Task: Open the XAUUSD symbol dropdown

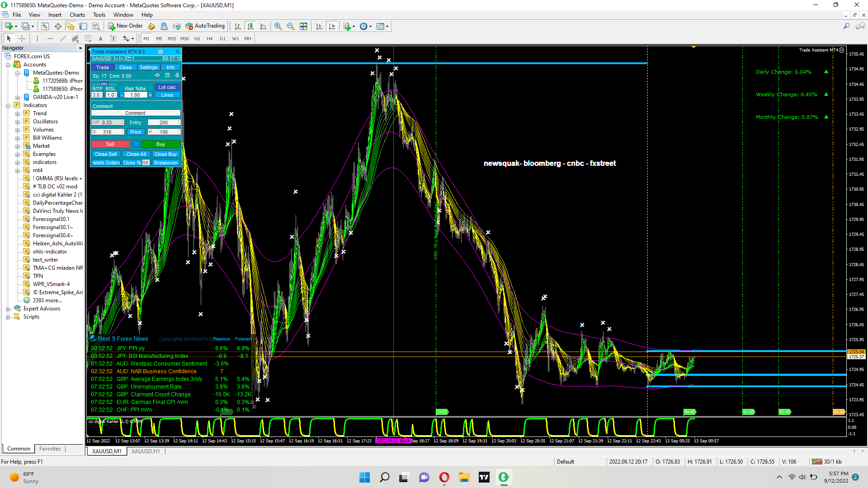Action: (101, 59)
